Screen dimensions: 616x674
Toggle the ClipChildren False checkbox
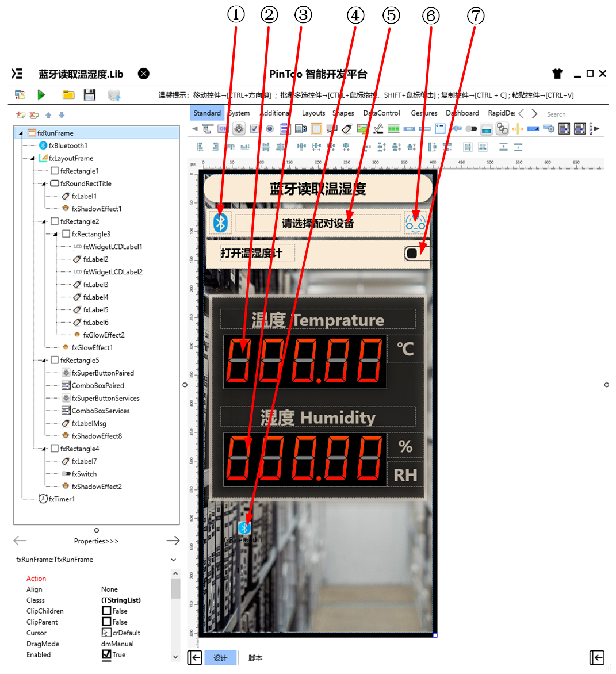tap(106, 611)
